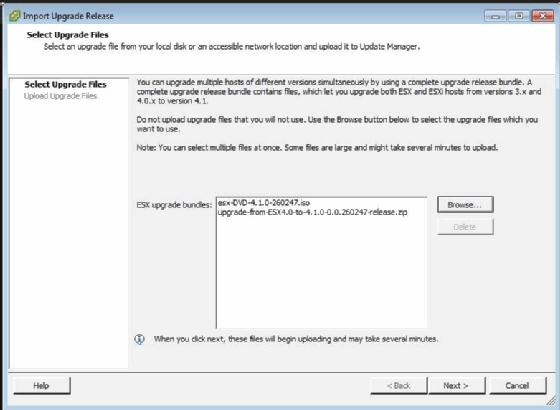The image size is (560, 410).
Task: Select the 'Select Upgrade Files' wizard step
Action: click(x=65, y=85)
